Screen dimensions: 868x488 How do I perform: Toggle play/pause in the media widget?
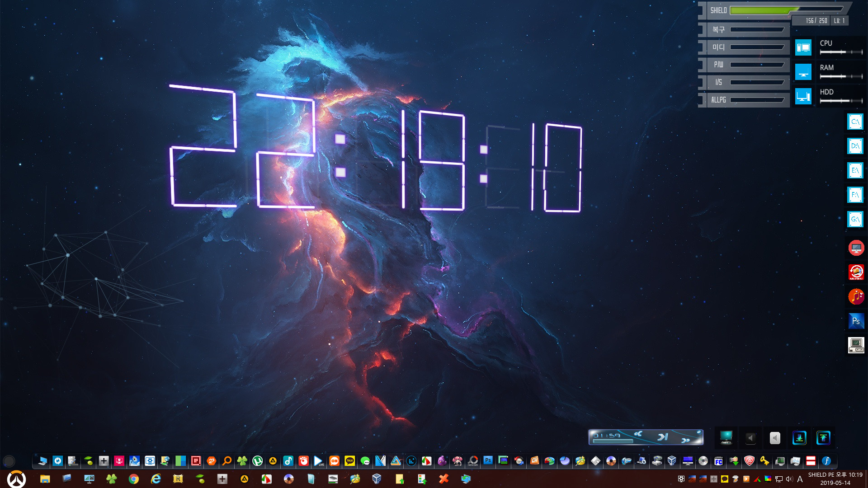tap(663, 437)
